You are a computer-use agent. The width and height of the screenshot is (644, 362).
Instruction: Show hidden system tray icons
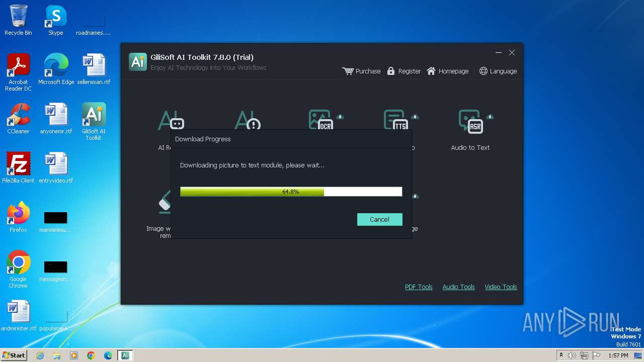pos(561,355)
